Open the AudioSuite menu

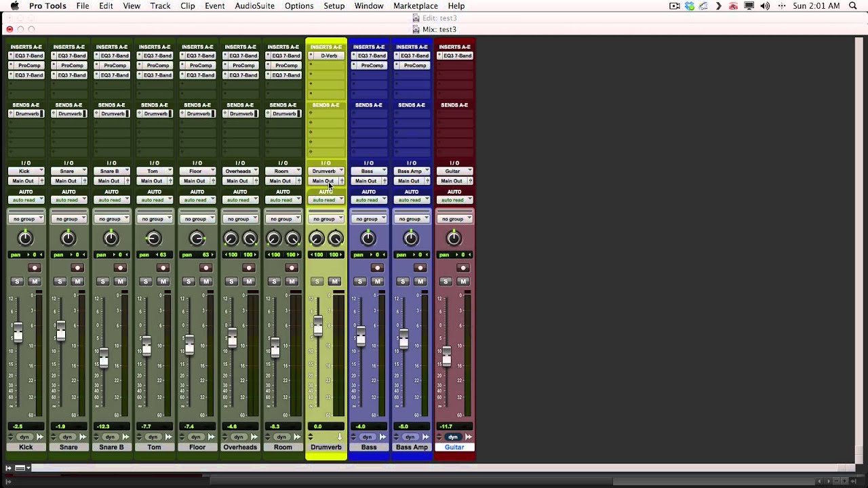pyautogui.click(x=254, y=6)
